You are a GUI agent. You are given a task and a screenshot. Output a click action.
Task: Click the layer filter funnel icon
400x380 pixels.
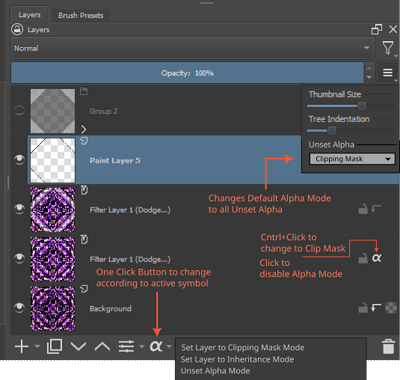(x=388, y=48)
